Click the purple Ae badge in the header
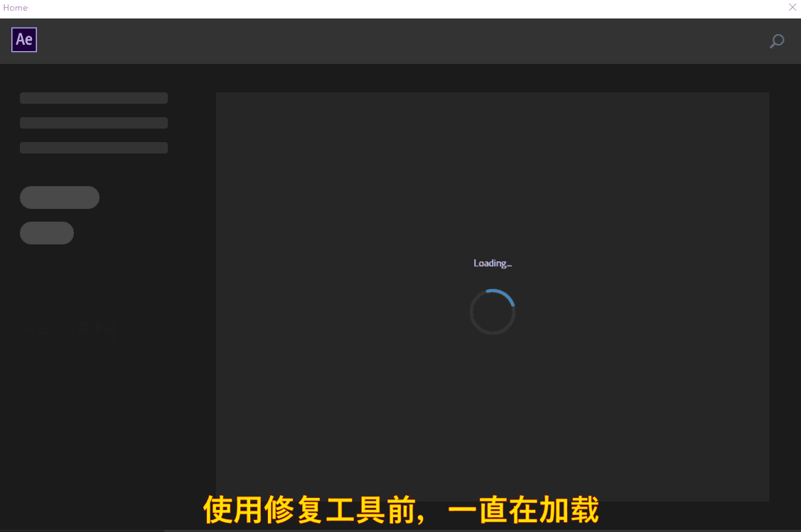801x532 pixels. tap(23, 40)
